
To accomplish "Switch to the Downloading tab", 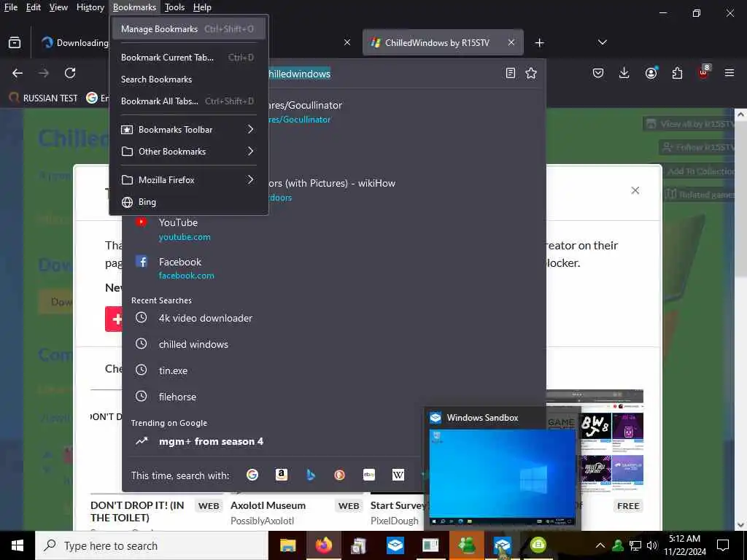I will 74,43.
